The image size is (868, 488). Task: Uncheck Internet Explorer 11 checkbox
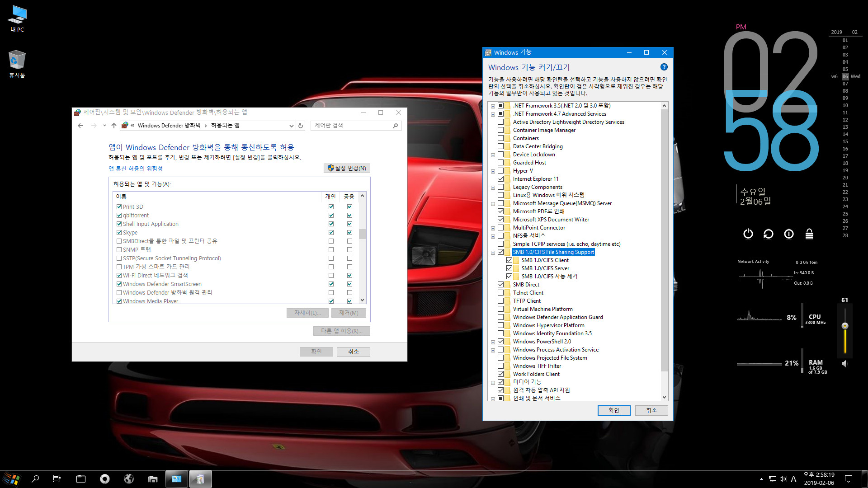click(x=500, y=179)
